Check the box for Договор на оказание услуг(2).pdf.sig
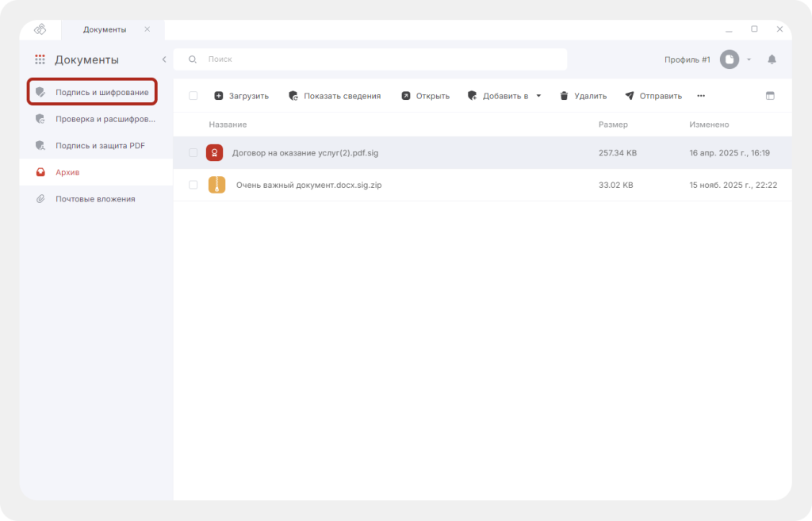 tap(193, 153)
